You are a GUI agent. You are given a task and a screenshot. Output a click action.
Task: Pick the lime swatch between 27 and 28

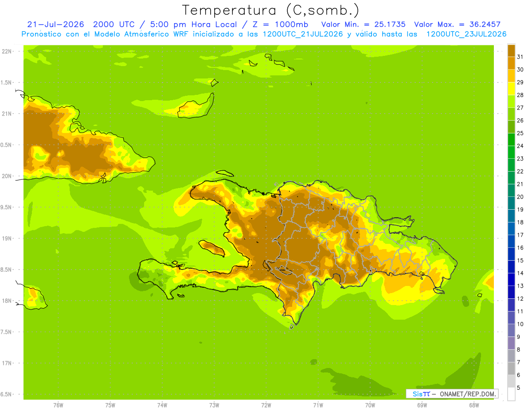tap(511, 101)
